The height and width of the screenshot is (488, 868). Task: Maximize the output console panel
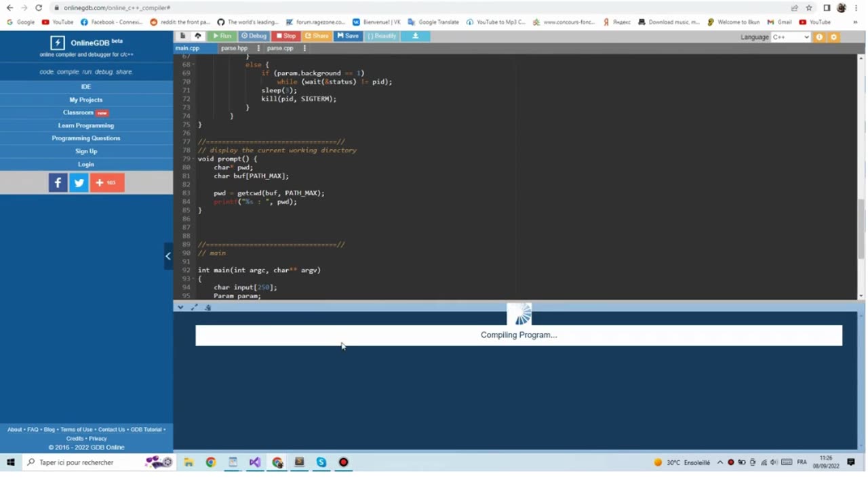pyautogui.click(x=194, y=307)
